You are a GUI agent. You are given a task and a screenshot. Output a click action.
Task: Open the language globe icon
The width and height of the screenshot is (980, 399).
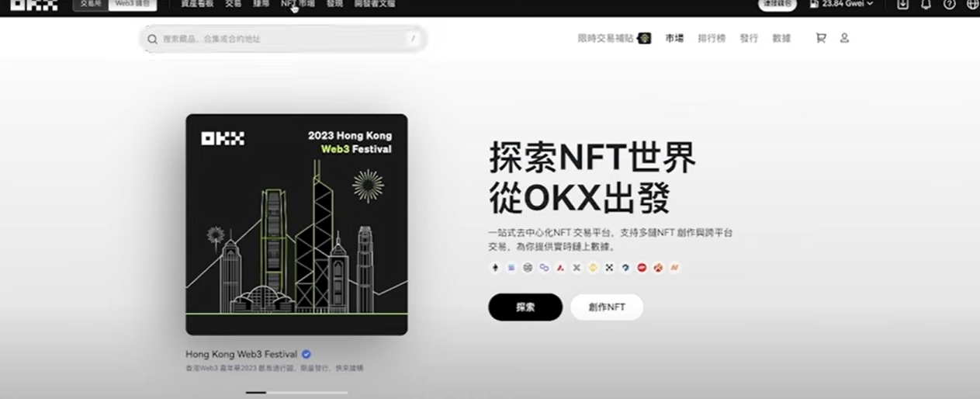[x=972, y=4]
